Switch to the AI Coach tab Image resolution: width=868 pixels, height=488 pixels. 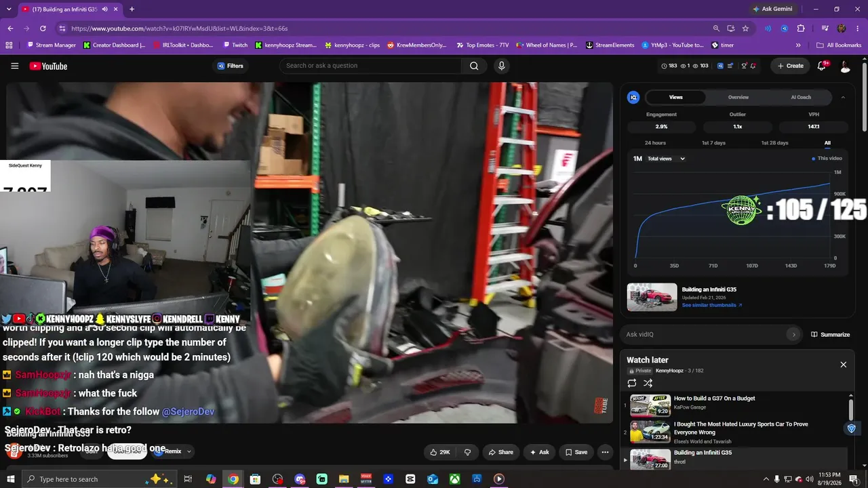(x=801, y=98)
